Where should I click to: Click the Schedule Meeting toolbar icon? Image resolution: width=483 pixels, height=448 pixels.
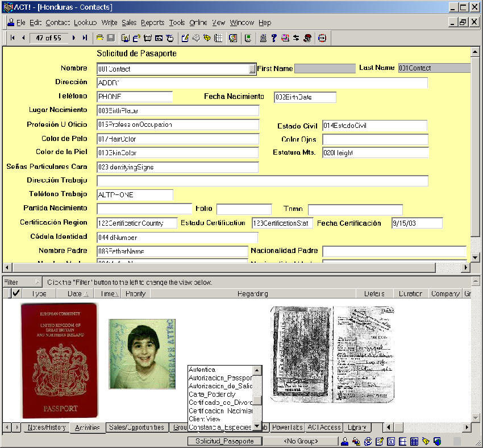point(159,38)
